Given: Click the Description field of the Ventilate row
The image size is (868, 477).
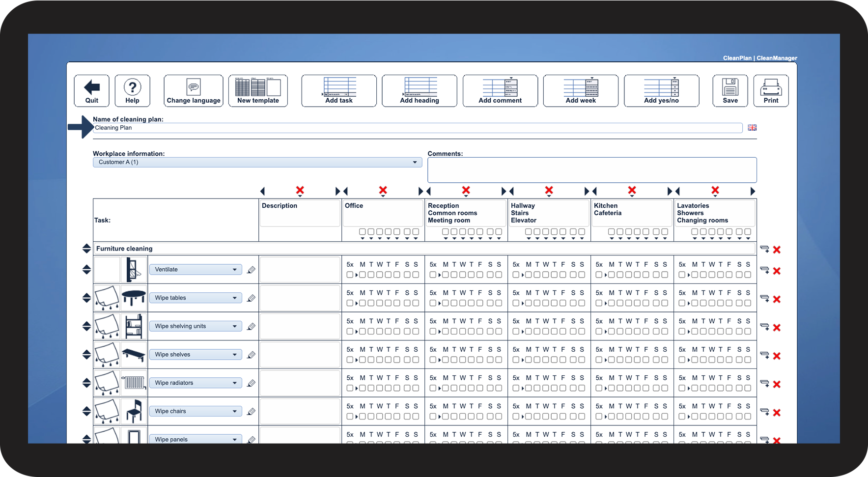Looking at the screenshot, I should [300, 270].
